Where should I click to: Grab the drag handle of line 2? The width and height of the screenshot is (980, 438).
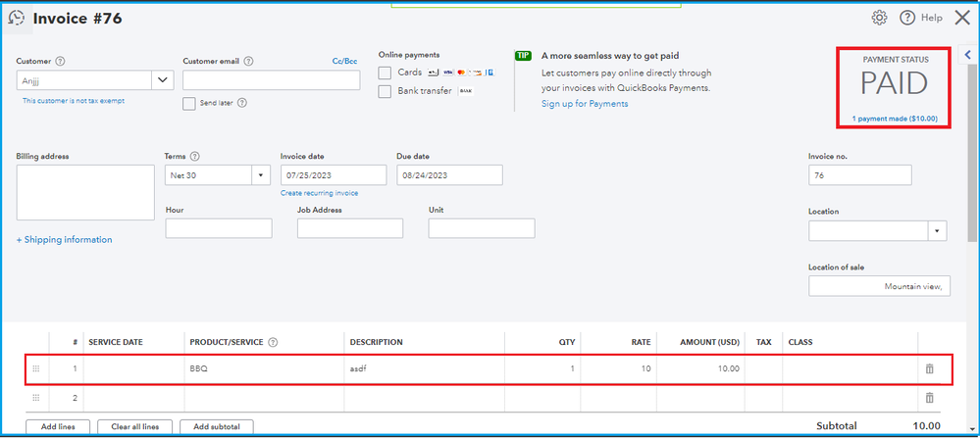click(35, 398)
